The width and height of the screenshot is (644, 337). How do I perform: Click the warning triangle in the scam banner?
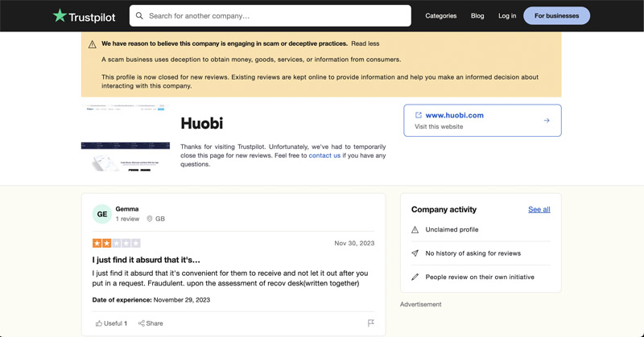93,44
